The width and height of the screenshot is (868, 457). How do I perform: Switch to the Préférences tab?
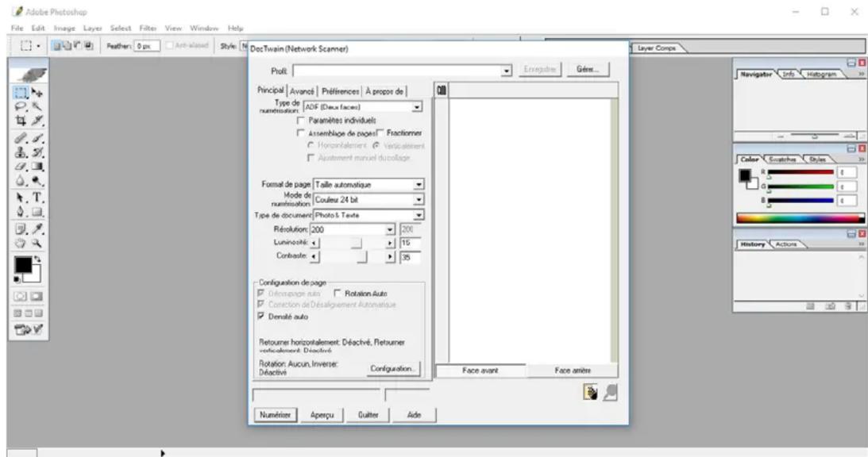tap(340, 91)
